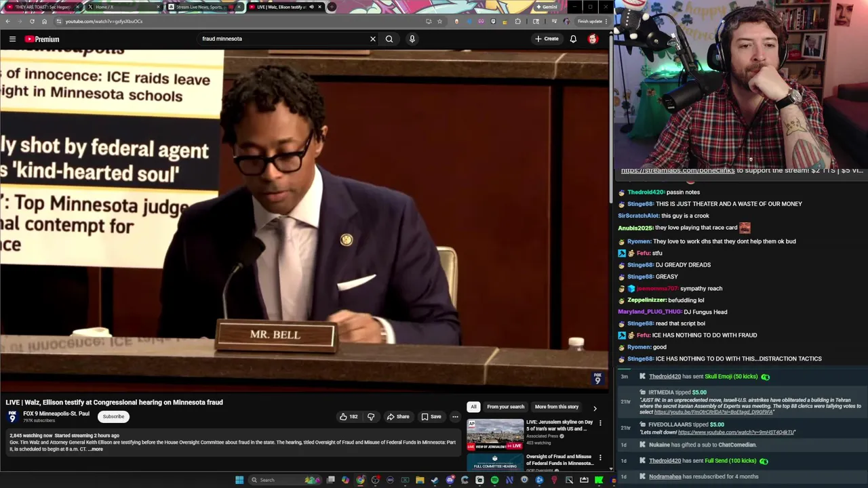This screenshot has width=868, height=488.
Task: Click chat username Maryland_PLUG_THUG
Action: 650,312
